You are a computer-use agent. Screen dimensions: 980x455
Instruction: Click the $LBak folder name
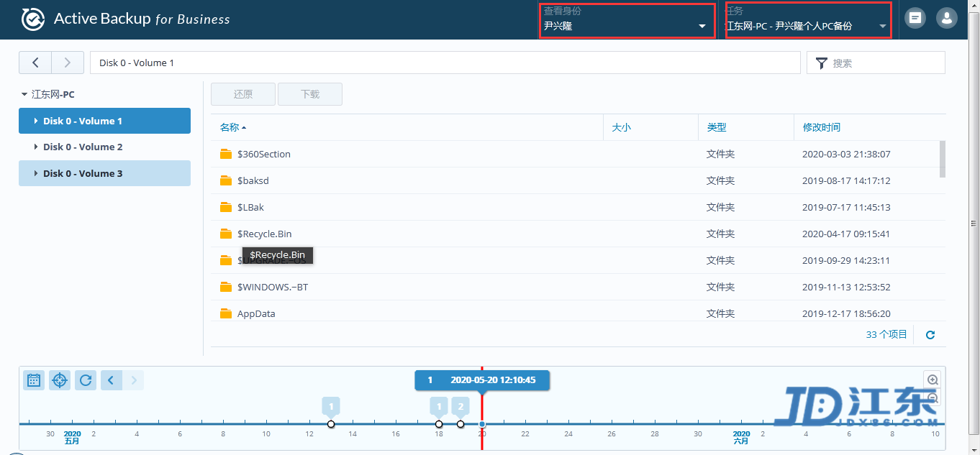pyautogui.click(x=251, y=207)
